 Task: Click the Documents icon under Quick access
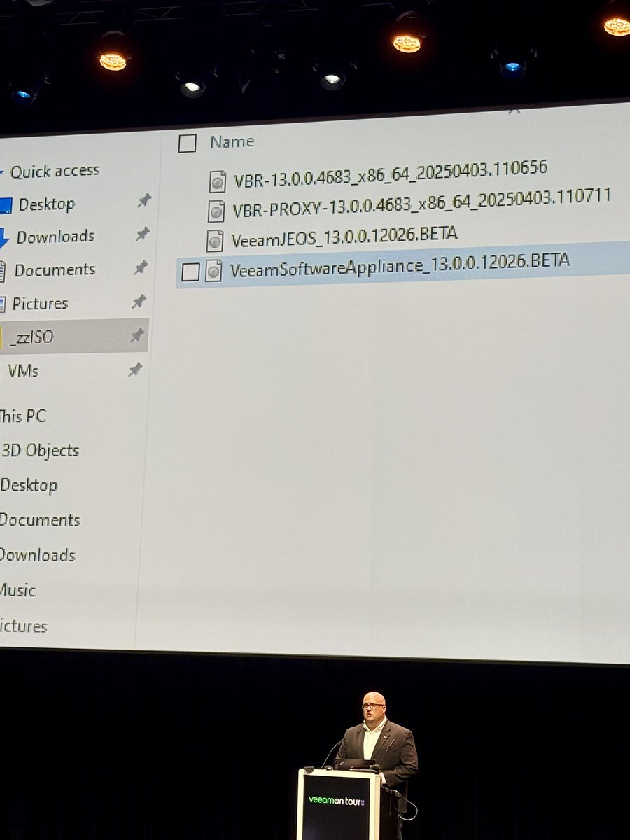click(x=2, y=271)
